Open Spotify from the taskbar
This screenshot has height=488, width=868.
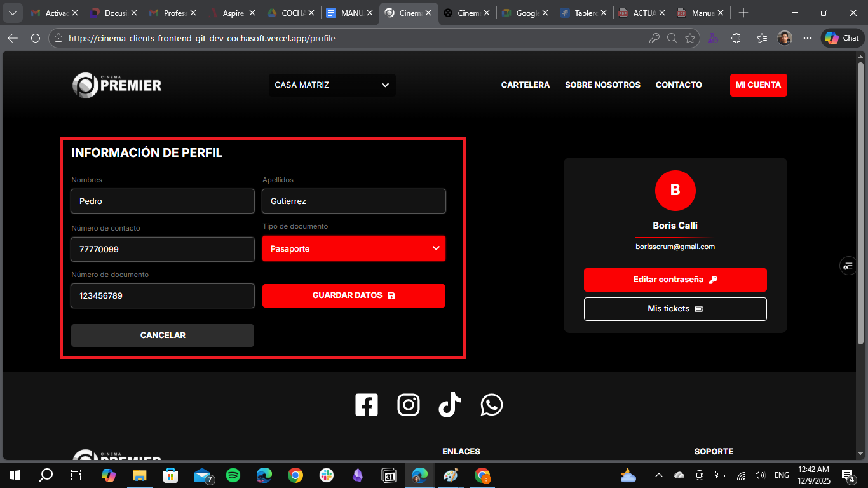pos(233,475)
